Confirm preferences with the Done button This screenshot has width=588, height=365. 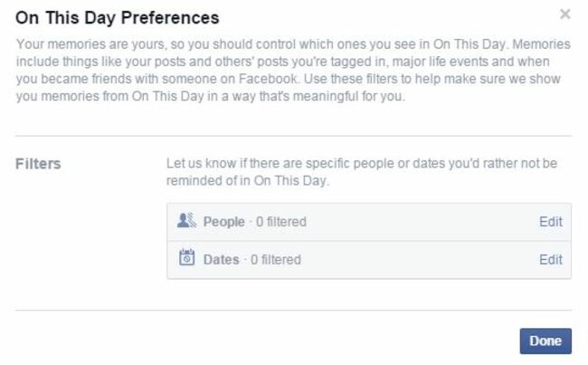[x=545, y=341]
